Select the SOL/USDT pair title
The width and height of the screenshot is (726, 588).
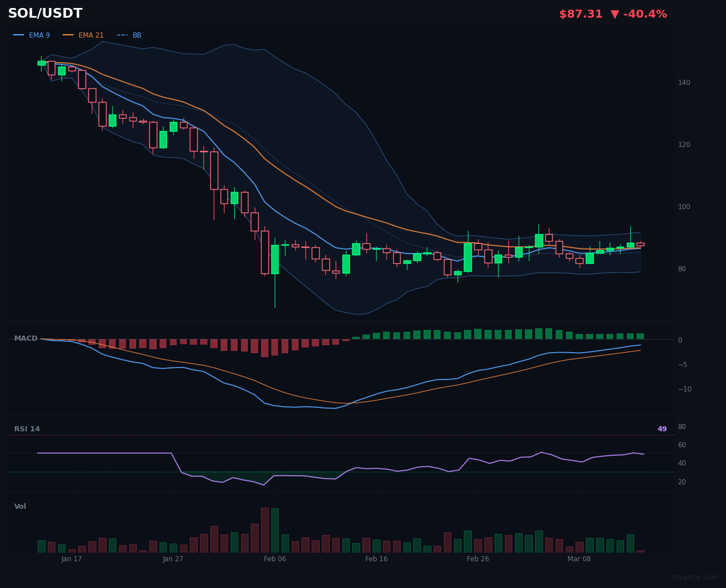pos(45,13)
